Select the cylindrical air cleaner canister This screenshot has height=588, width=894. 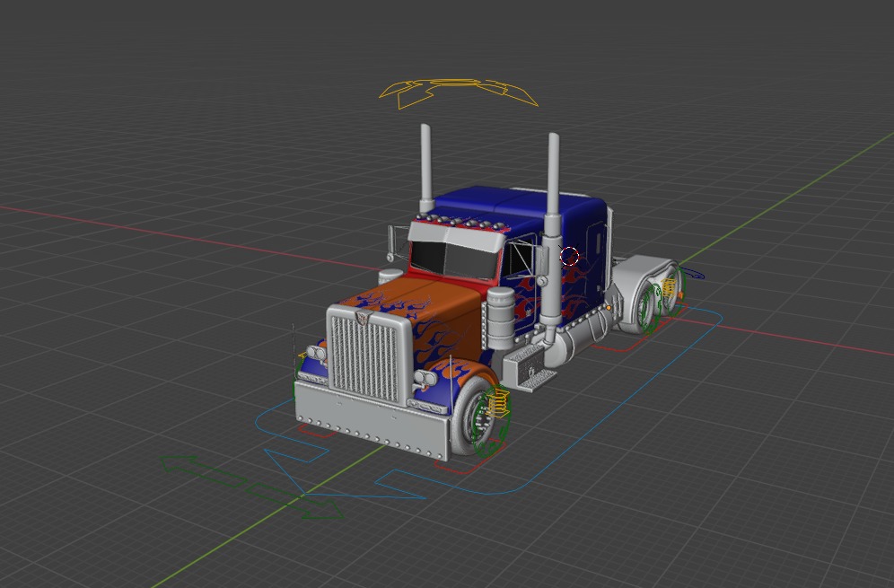(501, 319)
